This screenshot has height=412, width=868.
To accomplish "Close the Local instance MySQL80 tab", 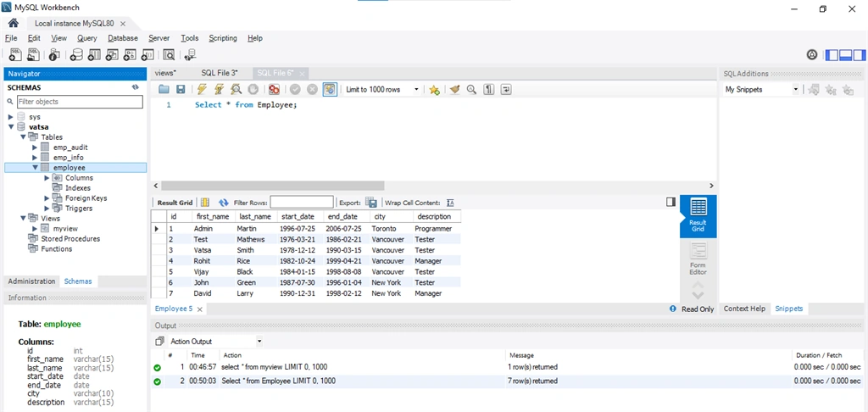I will (x=123, y=24).
